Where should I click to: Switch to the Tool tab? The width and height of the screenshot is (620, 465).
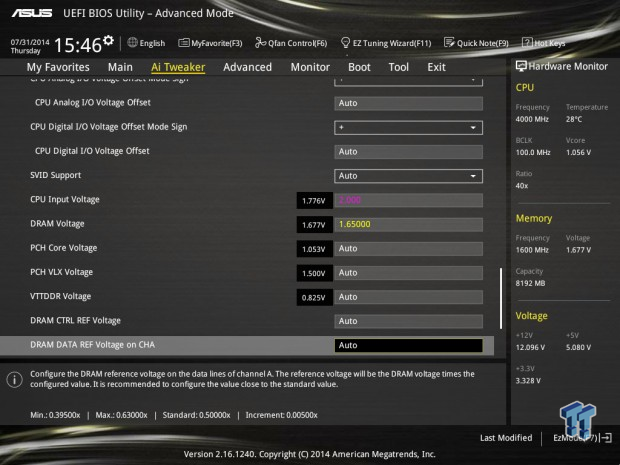[x=399, y=67]
